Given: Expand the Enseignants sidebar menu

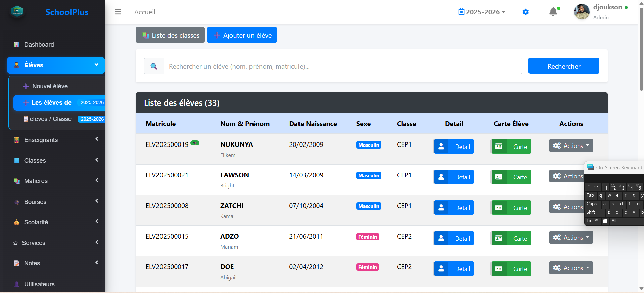Looking at the screenshot, I should coord(56,140).
